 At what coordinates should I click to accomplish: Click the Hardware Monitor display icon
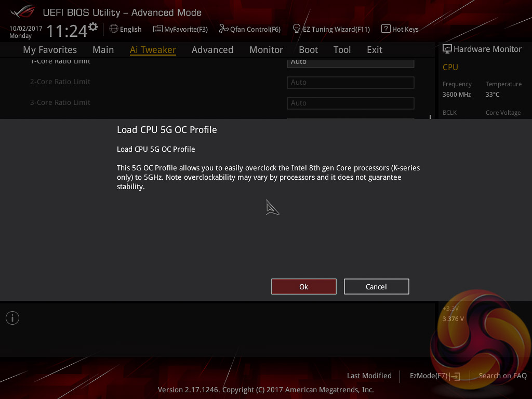(x=447, y=49)
